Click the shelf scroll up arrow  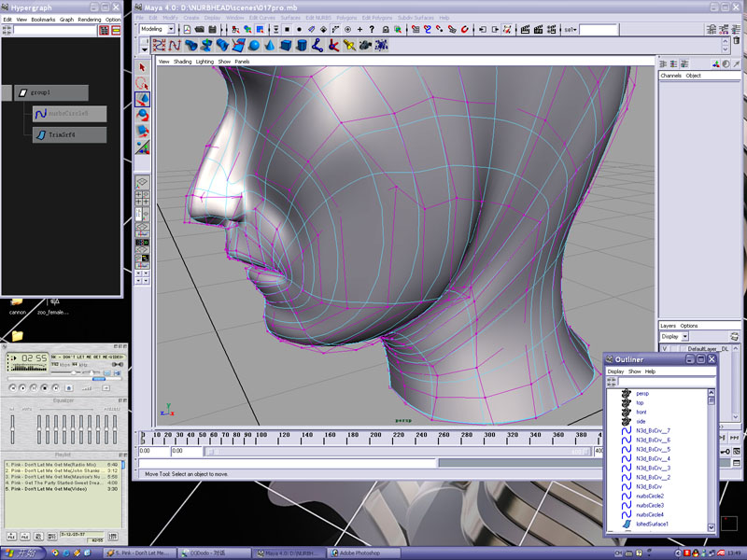coord(726,41)
